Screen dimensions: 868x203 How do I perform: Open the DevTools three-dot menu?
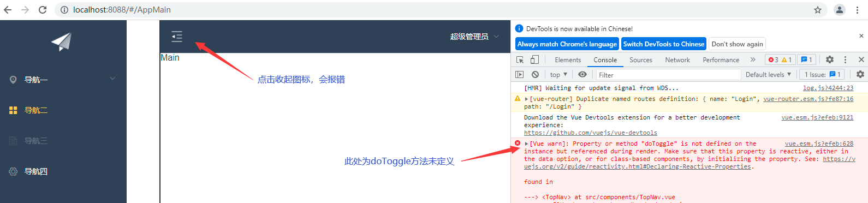(x=845, y=59)
